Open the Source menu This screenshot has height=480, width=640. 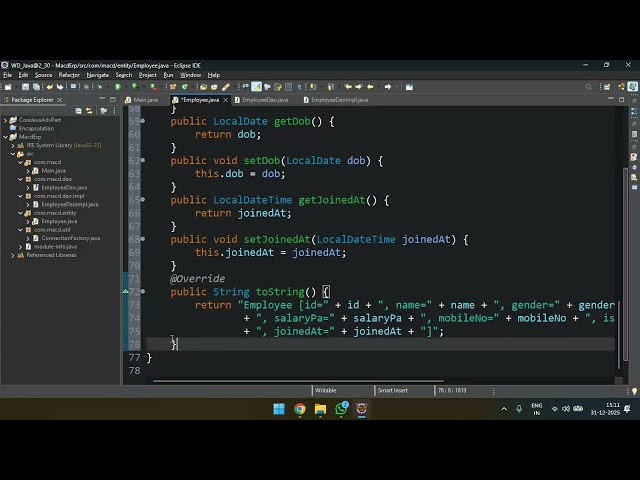[43, 75]
